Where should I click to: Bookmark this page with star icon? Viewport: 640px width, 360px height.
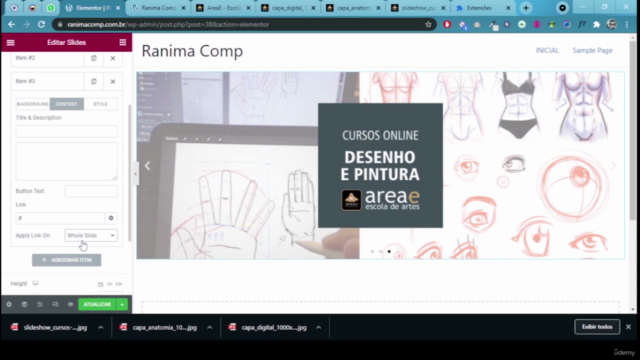click(x=428, y=24)
